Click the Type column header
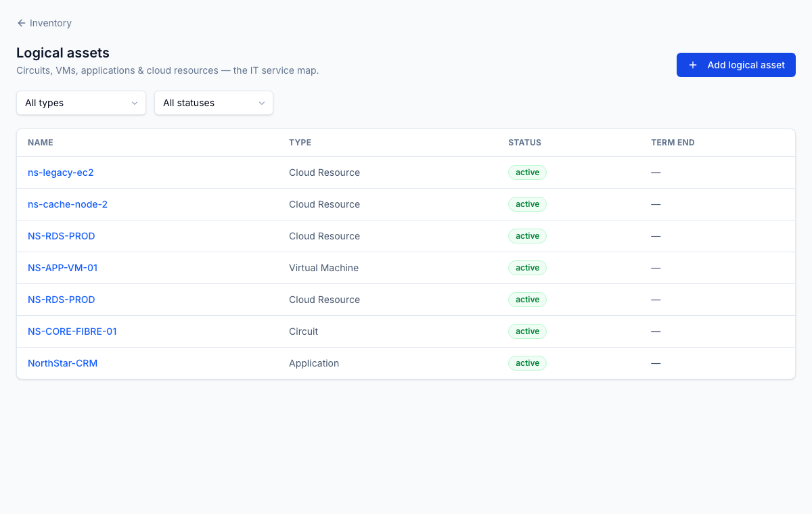812x514 pixels. coord(300,143)
